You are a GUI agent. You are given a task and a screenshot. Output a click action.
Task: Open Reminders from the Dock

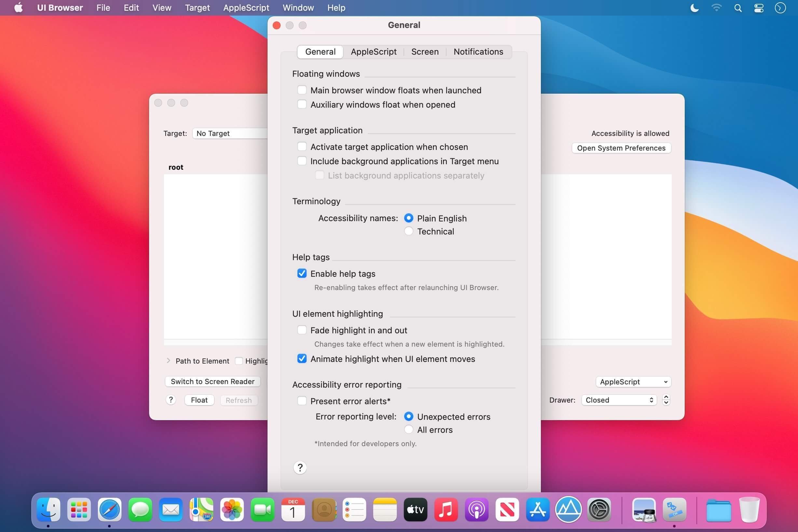(354, 509)
